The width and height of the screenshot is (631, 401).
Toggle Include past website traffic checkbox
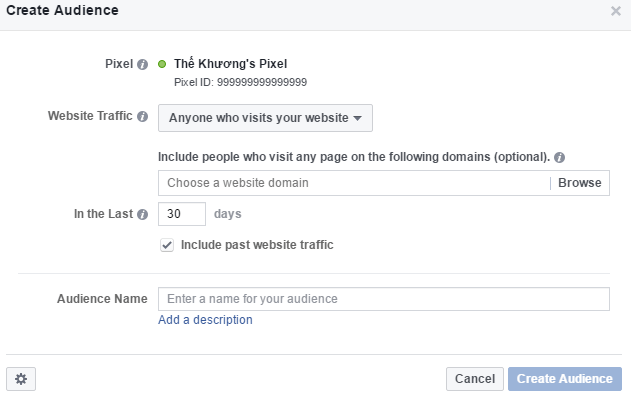tap(167, 245)
